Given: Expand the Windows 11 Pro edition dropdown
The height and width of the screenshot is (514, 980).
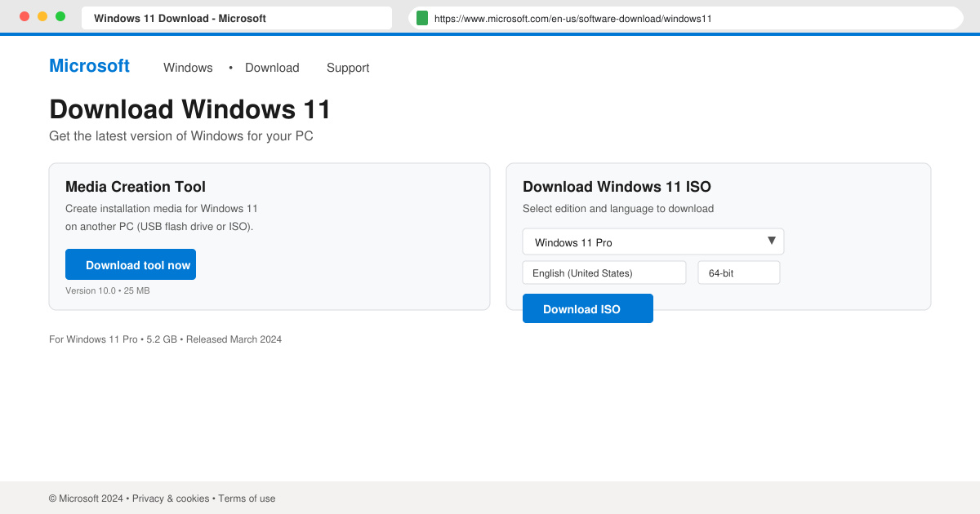Looking at the screenshot, I should coord(653,241).
